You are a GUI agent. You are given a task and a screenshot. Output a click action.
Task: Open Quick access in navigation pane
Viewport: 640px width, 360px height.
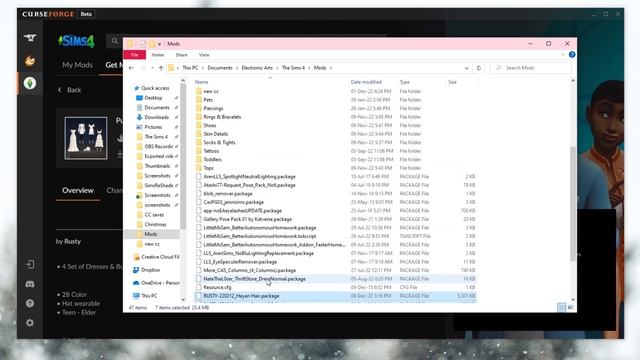tap(151, 88)
